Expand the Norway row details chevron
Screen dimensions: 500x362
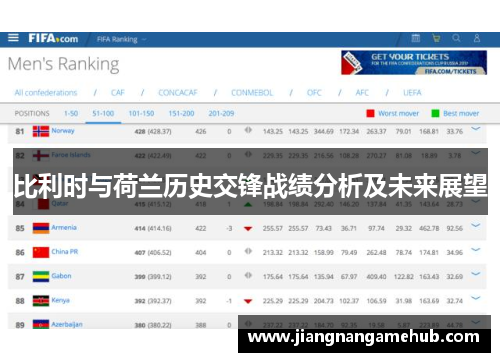[x=476, y=129]
